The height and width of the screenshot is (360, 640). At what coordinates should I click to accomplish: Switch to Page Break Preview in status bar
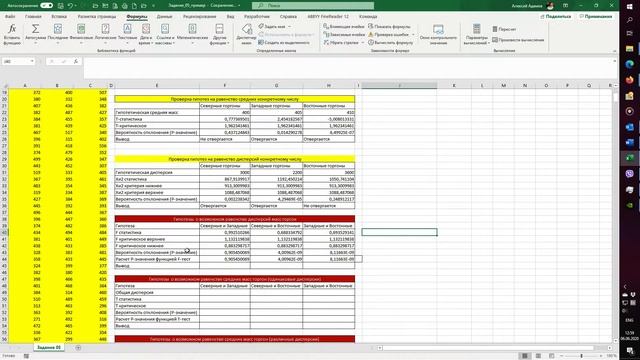pos(551,356)
